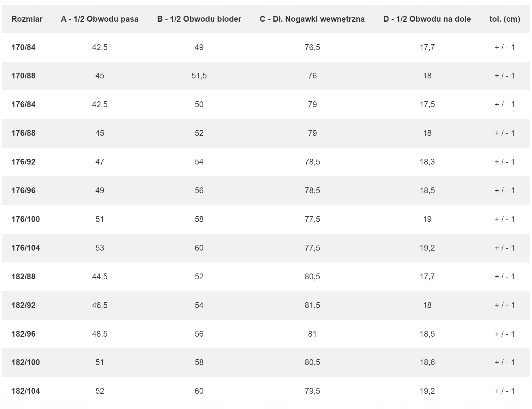Click the C - Dł. Nogawki wewnętrzna header
This screenshot has width=532, height=409.
pyautogui.click(x=312, y=19)
